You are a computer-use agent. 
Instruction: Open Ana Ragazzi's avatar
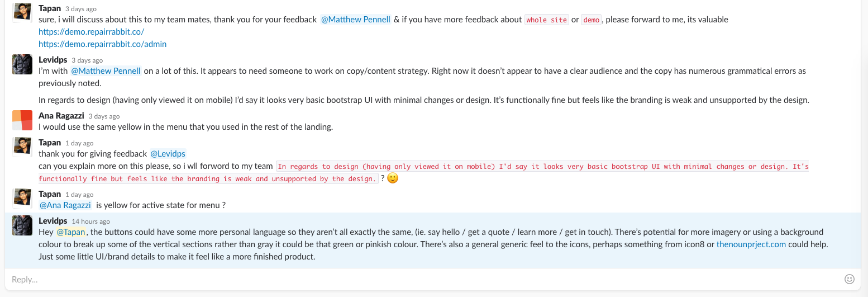click(22, 120)
